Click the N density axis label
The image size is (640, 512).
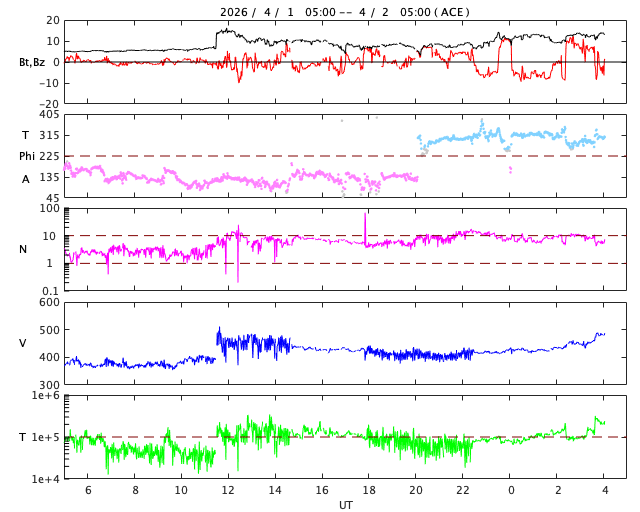[23, 249]
